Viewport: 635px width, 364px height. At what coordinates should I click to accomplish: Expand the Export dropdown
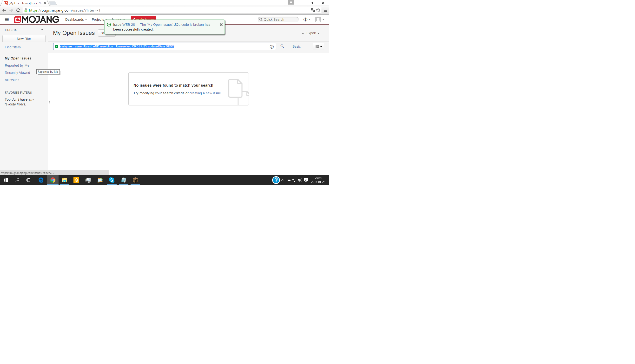pyautogui.click(x=310, y=33)
